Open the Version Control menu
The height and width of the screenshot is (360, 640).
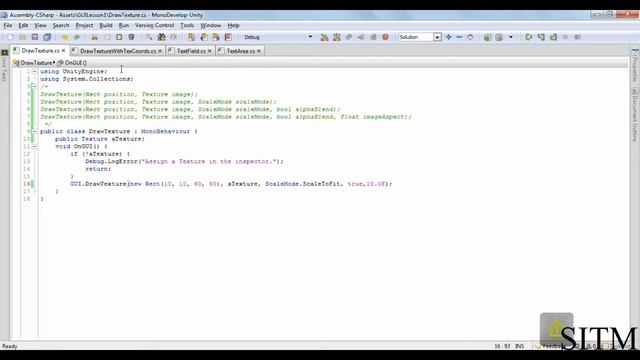154,25
